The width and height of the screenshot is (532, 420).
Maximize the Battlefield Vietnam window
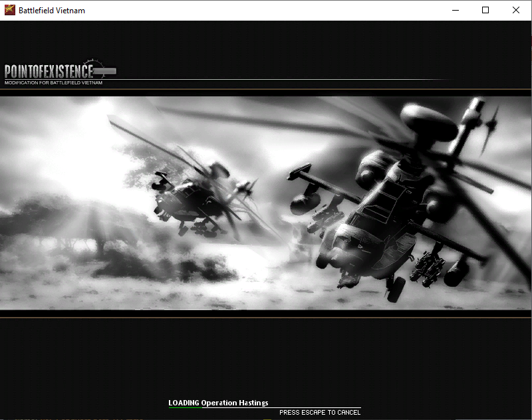point(485,10)
